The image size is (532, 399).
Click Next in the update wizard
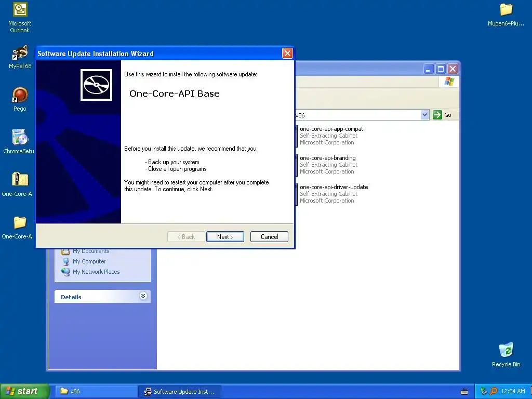[225, 237]
